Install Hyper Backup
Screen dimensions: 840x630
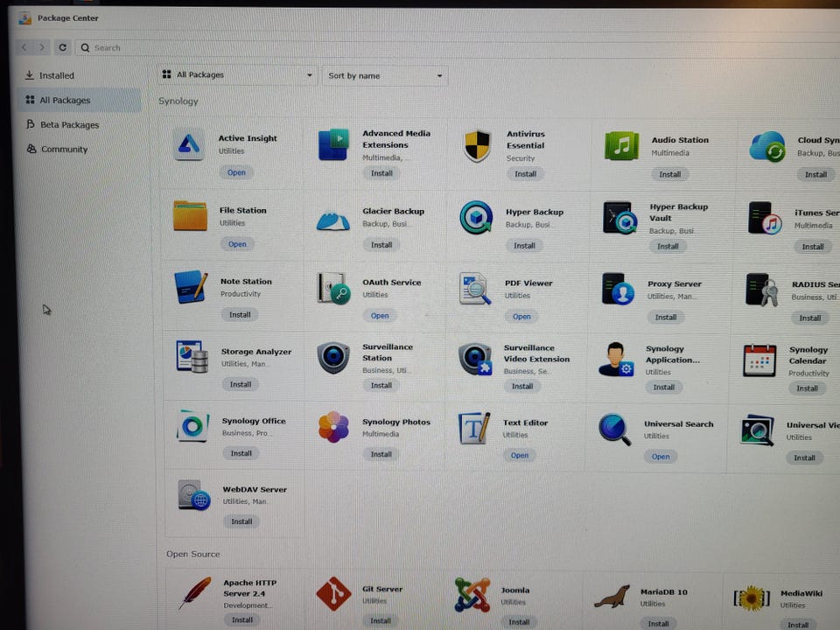click(524, 246)
